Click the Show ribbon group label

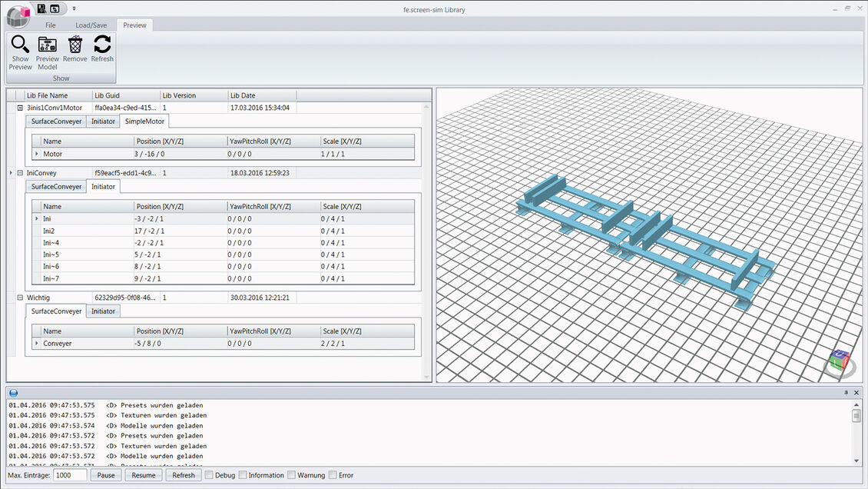coord(61,78)
